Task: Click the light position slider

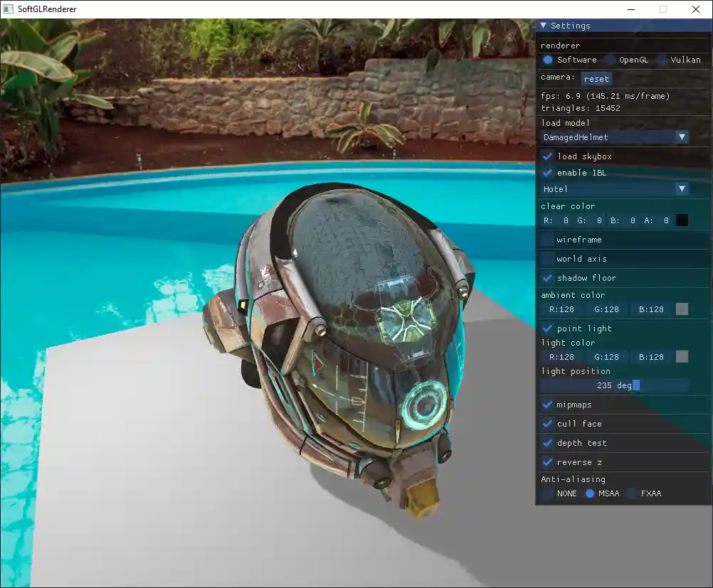Action: coord(614,385)
